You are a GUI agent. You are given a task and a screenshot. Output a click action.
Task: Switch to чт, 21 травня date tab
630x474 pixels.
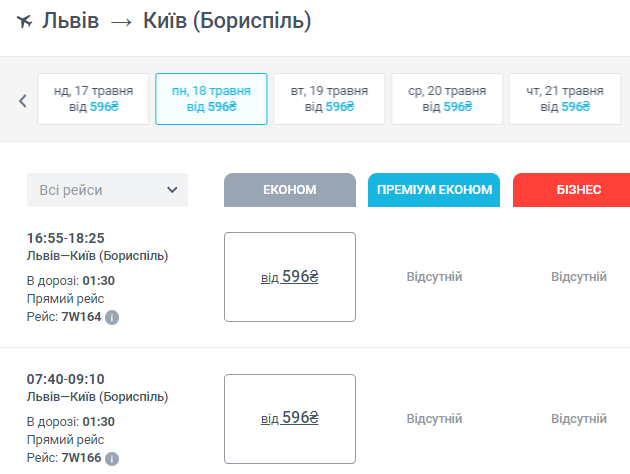pos(565,99)
